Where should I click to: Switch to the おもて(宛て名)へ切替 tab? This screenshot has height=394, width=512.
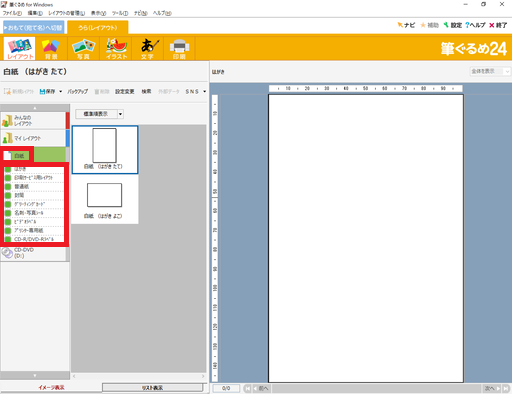pyautogui.click(x=33, y=28)
